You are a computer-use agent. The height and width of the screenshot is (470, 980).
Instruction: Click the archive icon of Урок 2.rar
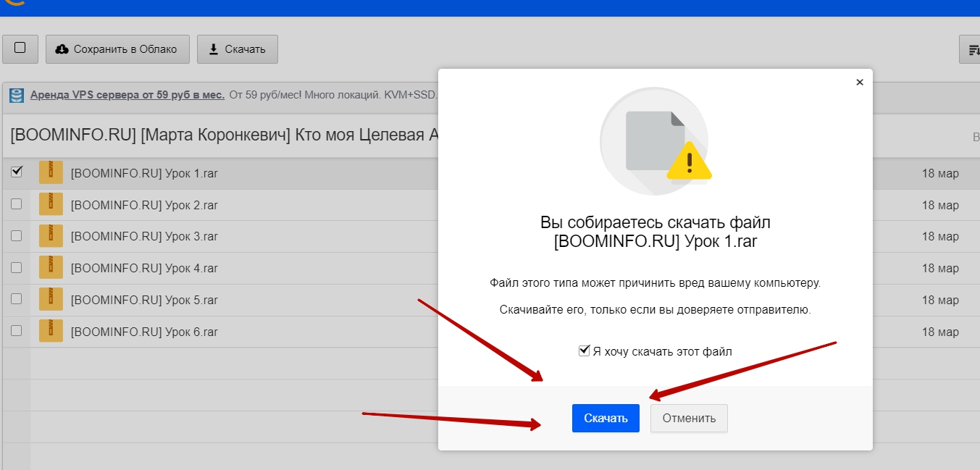click(x=51, y=204)
